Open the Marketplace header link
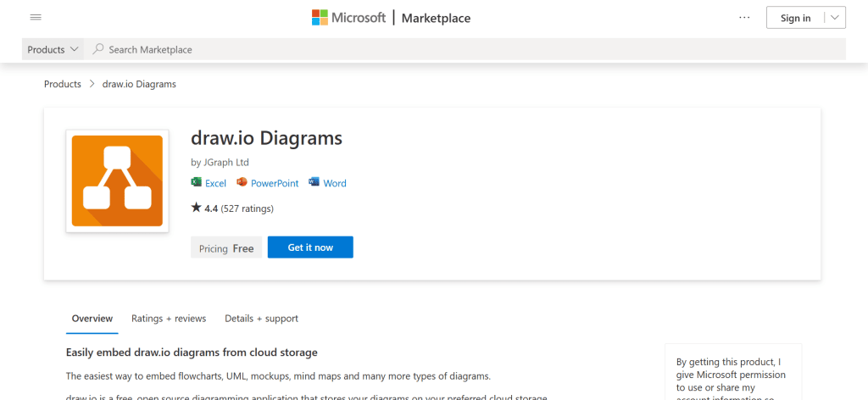868x400 pixels. click(x=436, y=18)
